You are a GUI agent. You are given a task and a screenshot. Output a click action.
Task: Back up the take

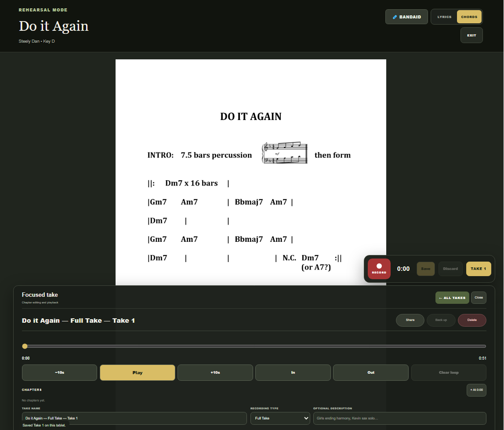click(441, 320)
